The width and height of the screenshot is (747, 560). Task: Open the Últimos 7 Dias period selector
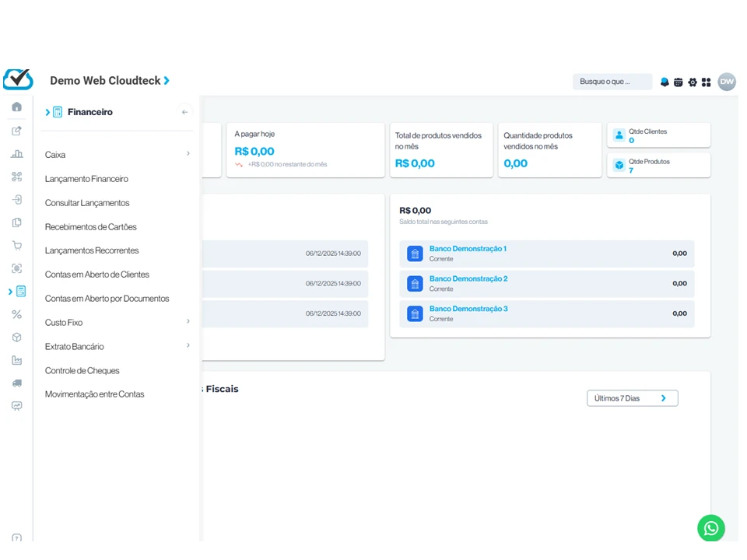click(632, 398)
